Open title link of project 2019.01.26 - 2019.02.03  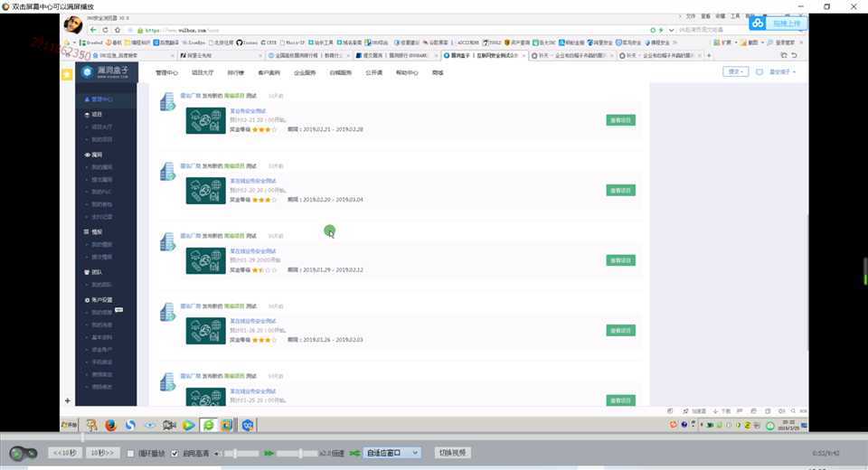point(253,321)
